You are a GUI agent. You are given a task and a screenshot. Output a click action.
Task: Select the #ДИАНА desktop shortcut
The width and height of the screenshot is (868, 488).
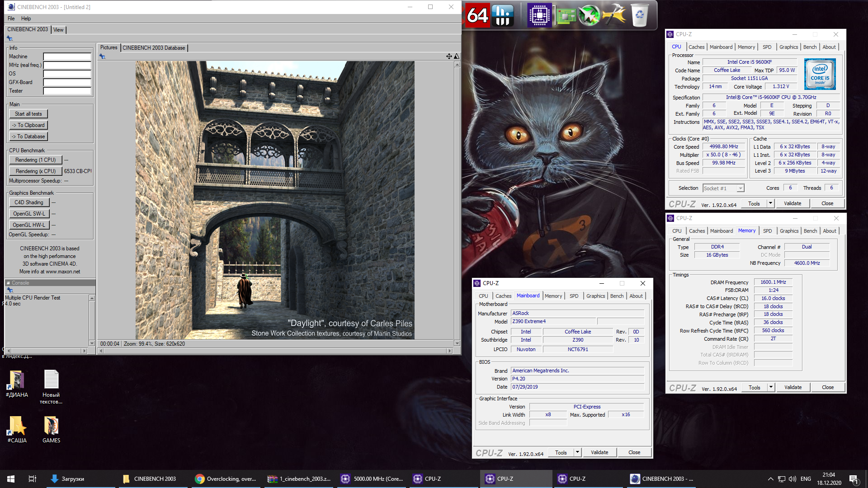pos(17,384)
